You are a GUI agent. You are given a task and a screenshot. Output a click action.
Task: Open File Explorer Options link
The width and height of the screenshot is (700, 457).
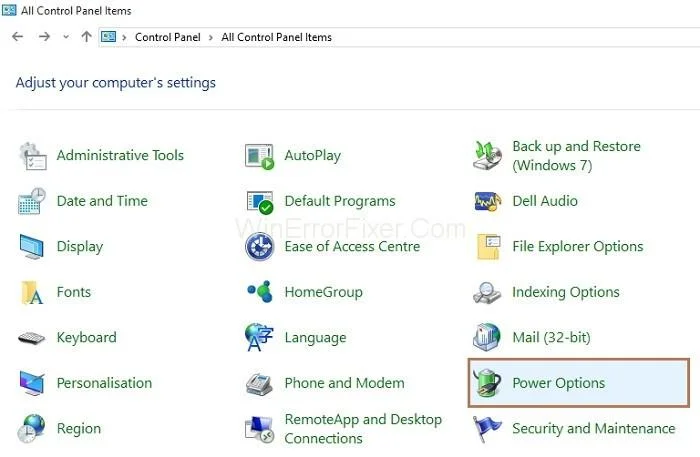tap(578, 247)
